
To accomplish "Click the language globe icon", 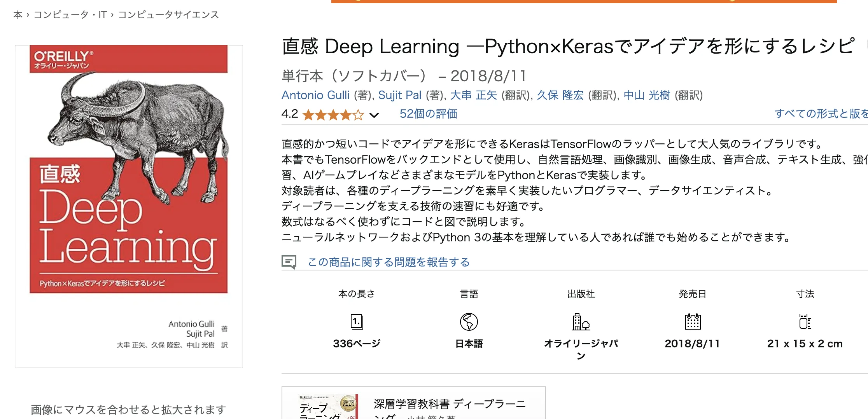I will coord(469,322).
